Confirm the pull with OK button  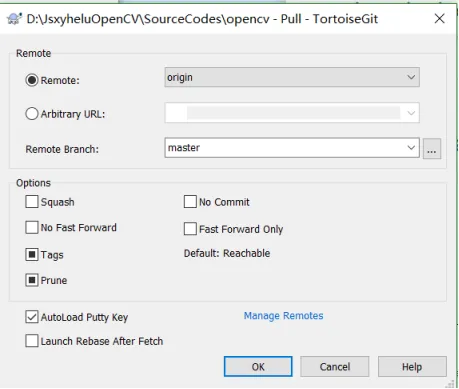tap(258, 367)
